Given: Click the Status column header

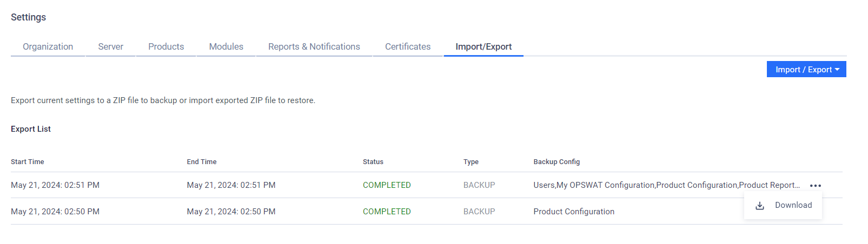Looking at the screenshot, I should 373,162.
